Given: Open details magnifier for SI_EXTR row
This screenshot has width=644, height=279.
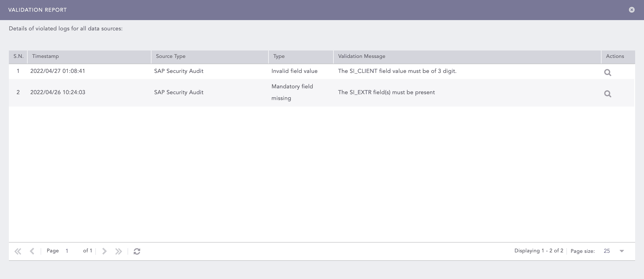Looking at the screenshot, I should point(608,94).
